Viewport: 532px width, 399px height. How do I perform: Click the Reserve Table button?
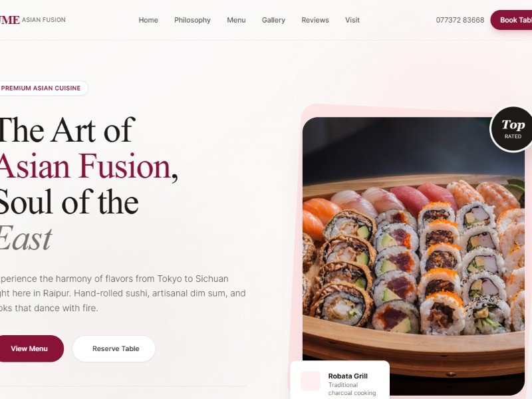click(x=114, y=348)
